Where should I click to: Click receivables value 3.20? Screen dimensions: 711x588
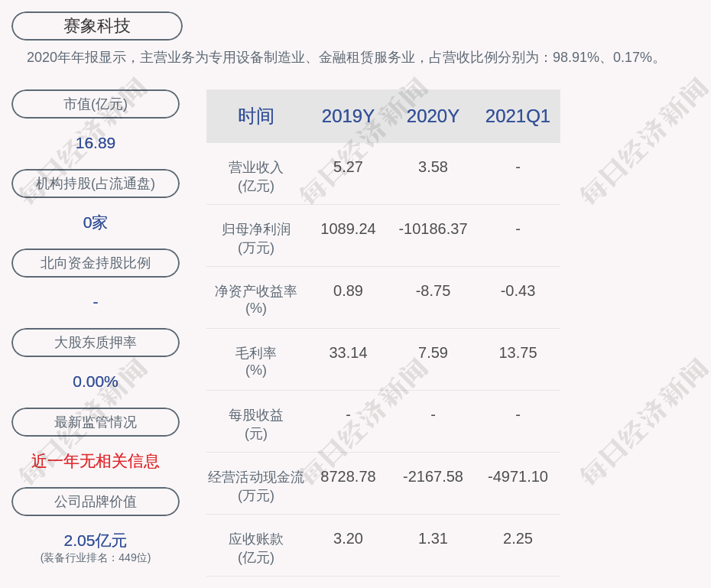click(348, 538)
